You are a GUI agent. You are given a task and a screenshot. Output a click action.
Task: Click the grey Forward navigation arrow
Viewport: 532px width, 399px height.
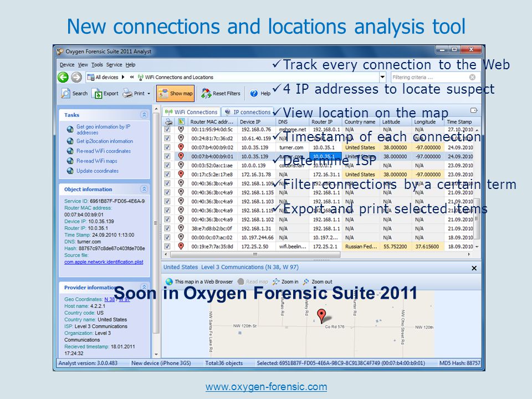pyautogui.click(x=76, y=78)
